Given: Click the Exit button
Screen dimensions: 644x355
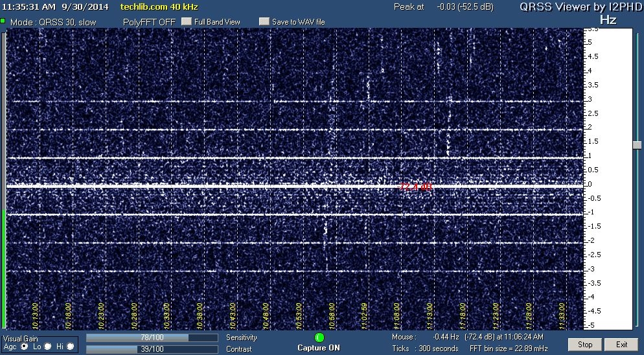Looking at the screenshot, I should (621, 344).
